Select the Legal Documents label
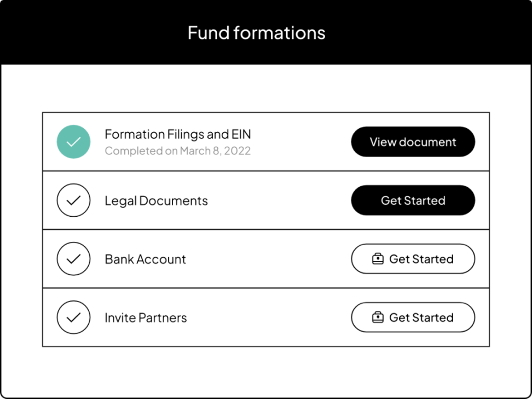532x399 pixels. coord(156,201)
